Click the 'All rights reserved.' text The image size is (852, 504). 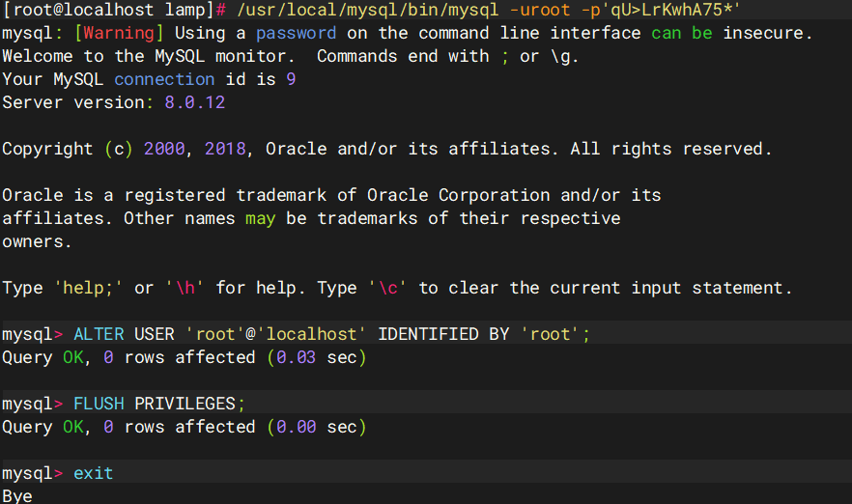coord(671,149)
